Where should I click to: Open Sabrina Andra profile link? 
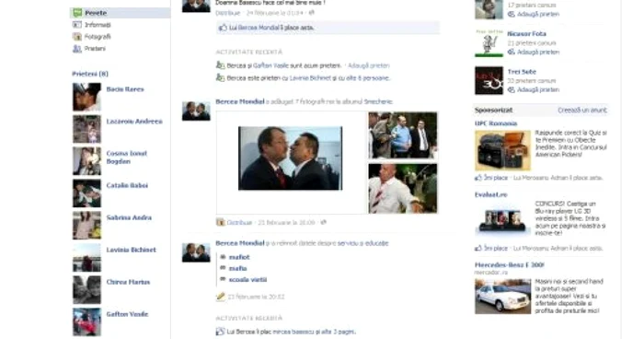[x=129, y=217]
